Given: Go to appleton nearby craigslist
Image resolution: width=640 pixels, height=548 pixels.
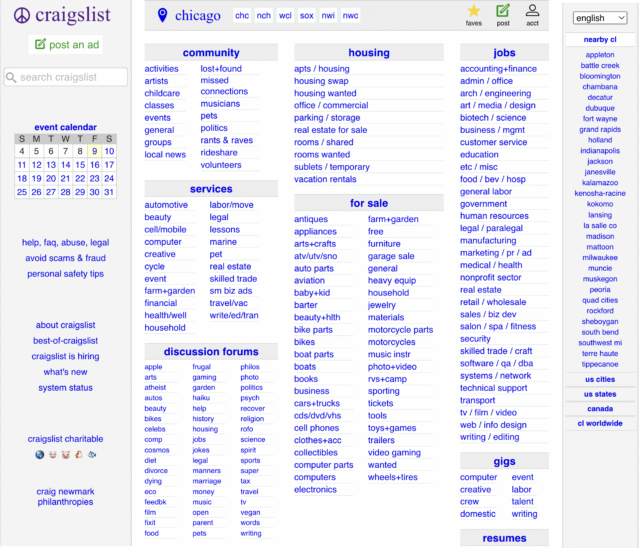Looking at the screenshot, I should [600, 55].
